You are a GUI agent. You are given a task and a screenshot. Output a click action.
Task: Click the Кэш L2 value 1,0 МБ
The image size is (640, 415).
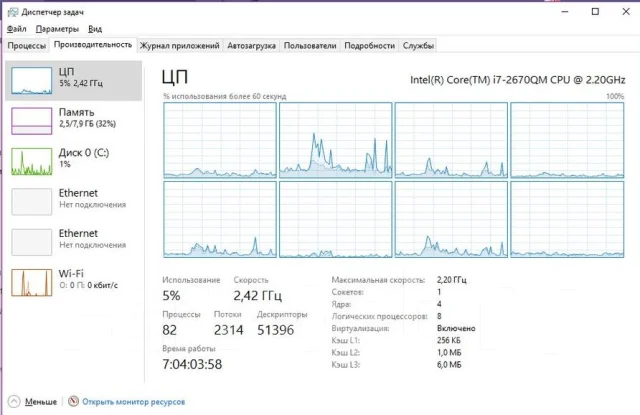point(449,353)
